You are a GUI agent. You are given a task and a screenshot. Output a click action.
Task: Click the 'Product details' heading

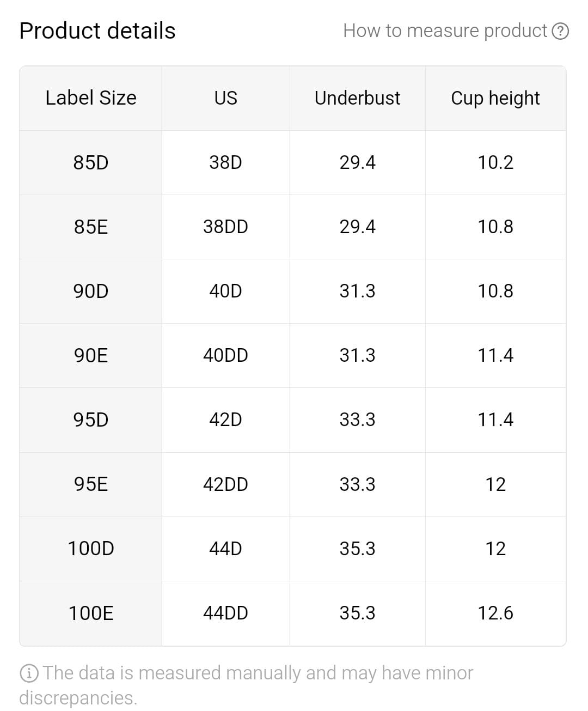97,31
